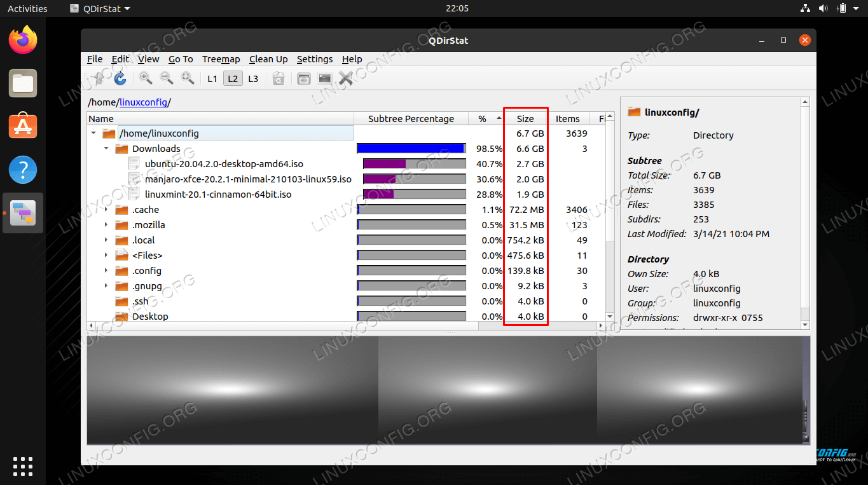868x485 pixels.
Task: Expand the <Files> node
Action: click(x=106, y=256)
